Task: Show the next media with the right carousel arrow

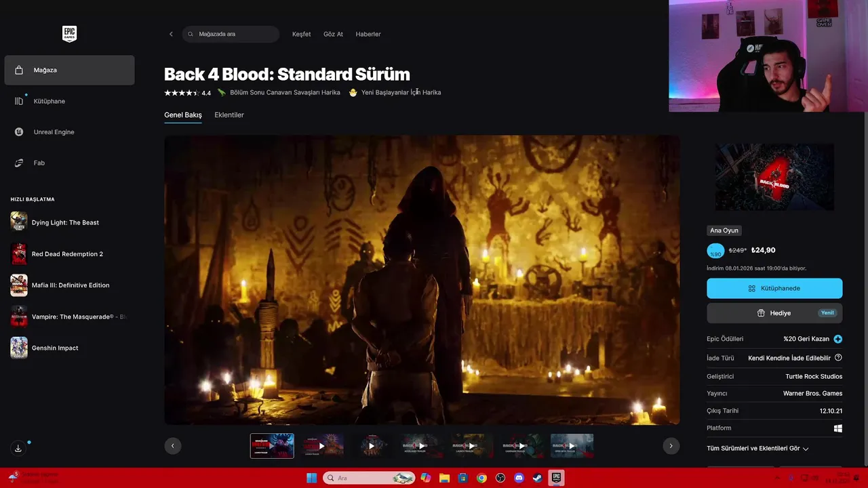Action: [x=671, y=445]
